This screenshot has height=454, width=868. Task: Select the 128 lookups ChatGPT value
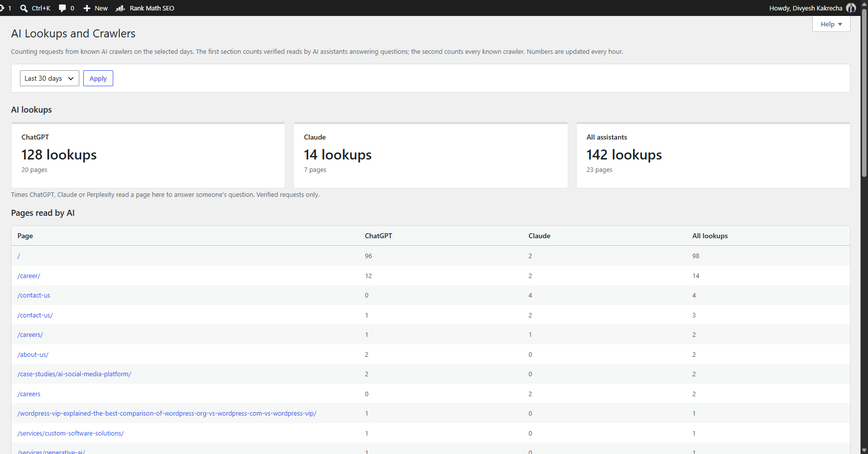click(x=59, y=154)
